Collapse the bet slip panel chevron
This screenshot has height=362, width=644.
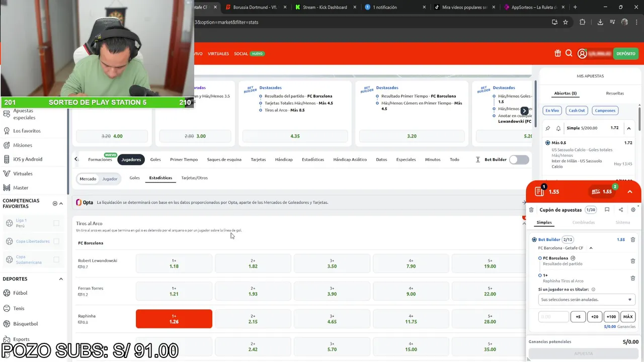click(629, 192)
